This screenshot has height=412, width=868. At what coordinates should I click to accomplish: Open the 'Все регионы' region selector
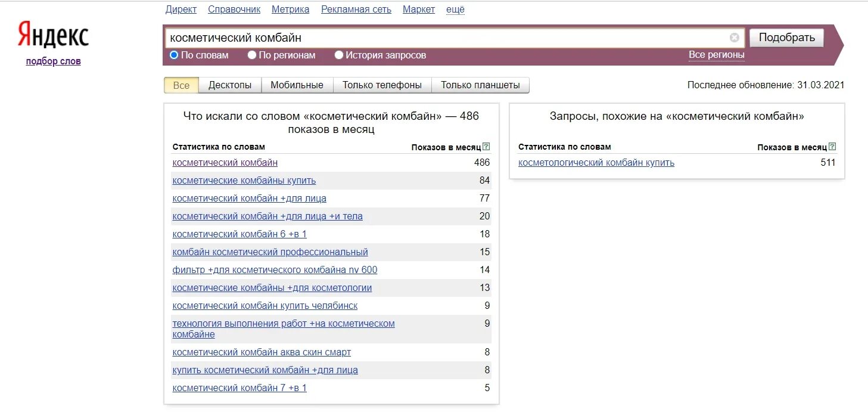(717, 55)
